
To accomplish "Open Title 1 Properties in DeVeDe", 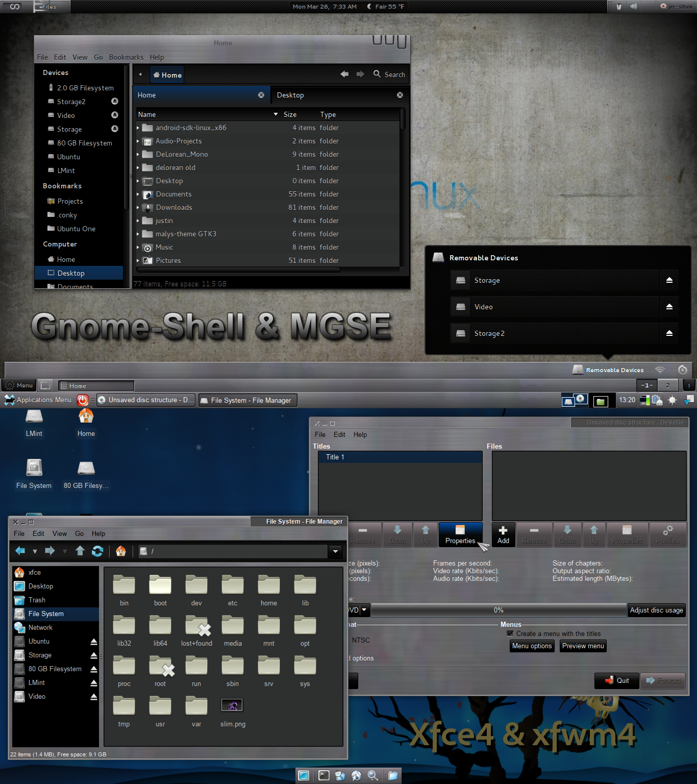I will pos(460,534).
